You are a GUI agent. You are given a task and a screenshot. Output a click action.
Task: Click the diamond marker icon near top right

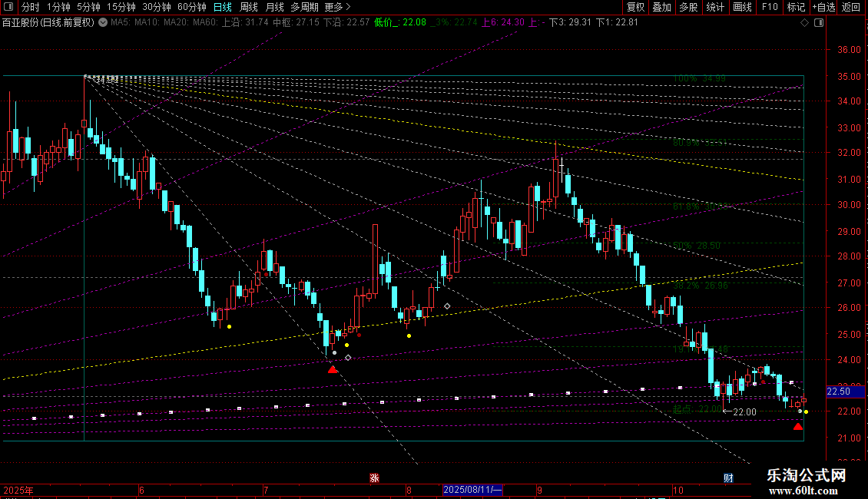[805, 23]
